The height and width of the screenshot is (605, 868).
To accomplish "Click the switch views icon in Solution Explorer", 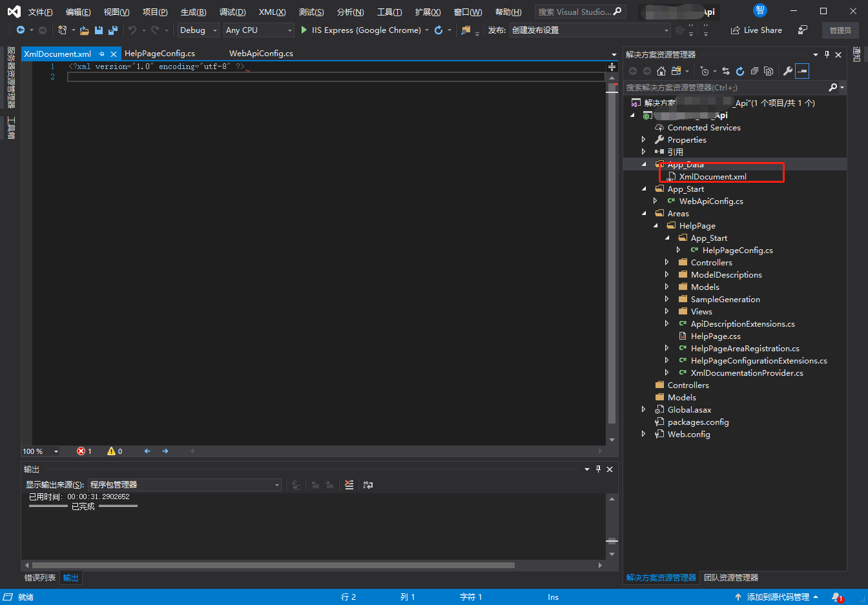I will [676, 71].
